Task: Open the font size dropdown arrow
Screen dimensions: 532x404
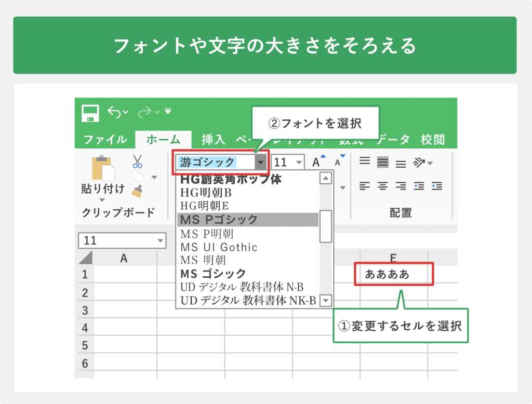Action: (299, 163)
